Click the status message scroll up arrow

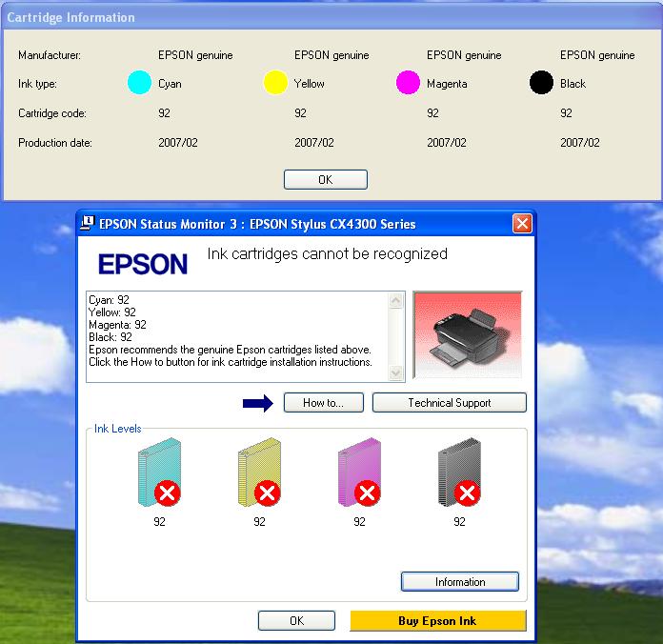395,301
